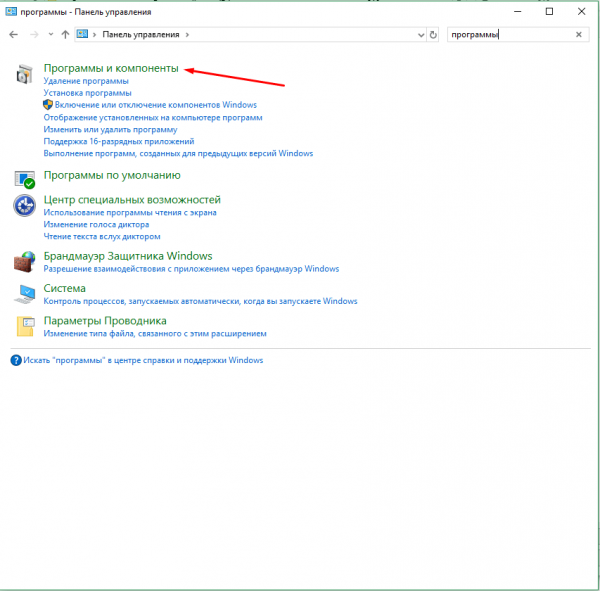Click Изменение голоса диктора link
Viewport: 600px width, 591px height.
[x=96, y=224]
